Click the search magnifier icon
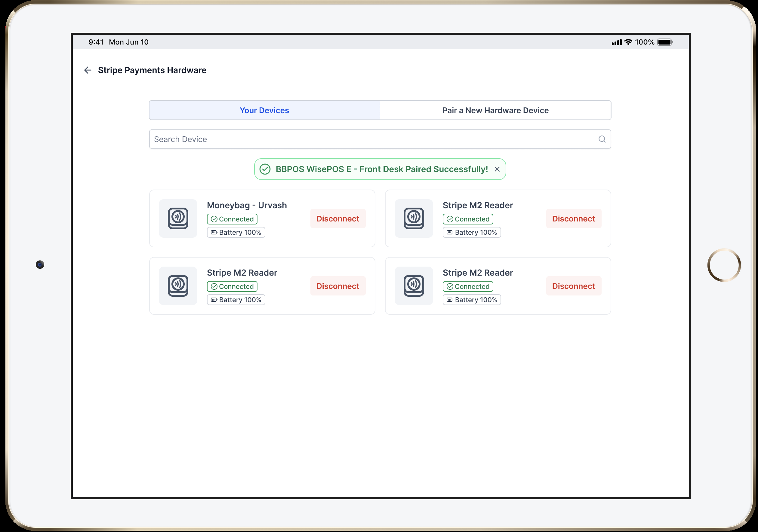This screenshot has width=758, height=532. [602, 139]
